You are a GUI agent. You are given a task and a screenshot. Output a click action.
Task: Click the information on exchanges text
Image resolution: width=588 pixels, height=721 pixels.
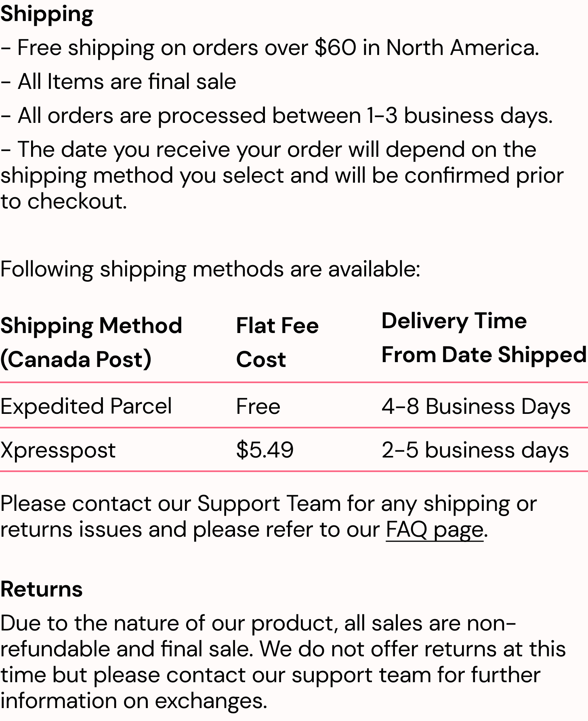[x=134, y=701]
